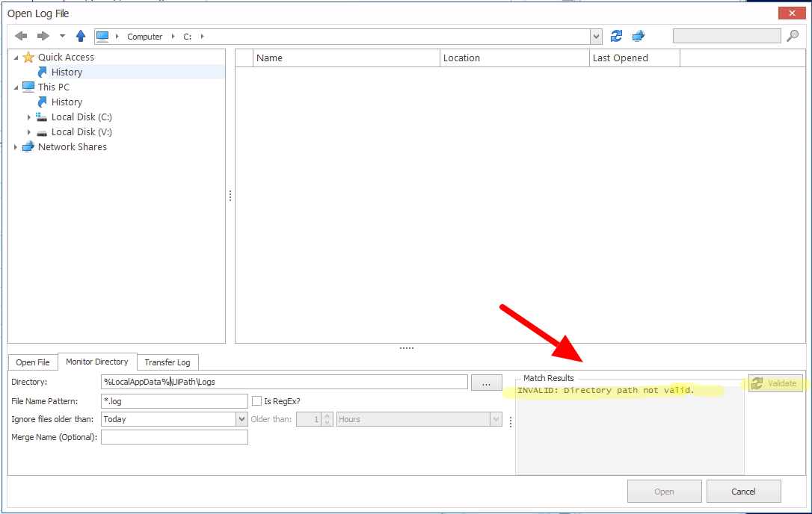Select History under Quick Access
The height and width of the screenshot is (514, 812).
(x=67, y=72)
